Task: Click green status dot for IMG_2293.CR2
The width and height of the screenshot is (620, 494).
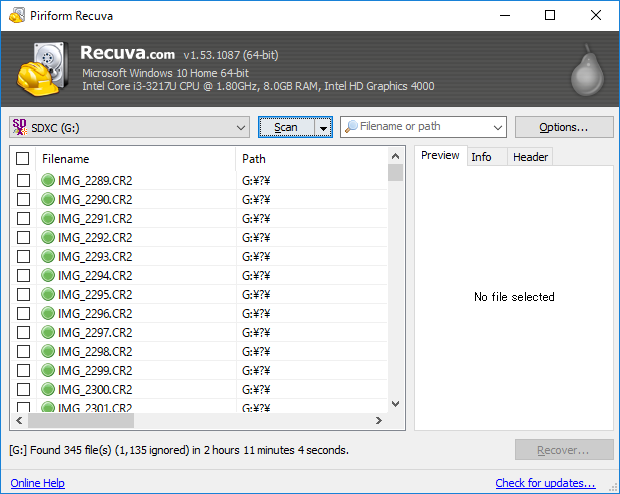Action: [x=48, y=256]
